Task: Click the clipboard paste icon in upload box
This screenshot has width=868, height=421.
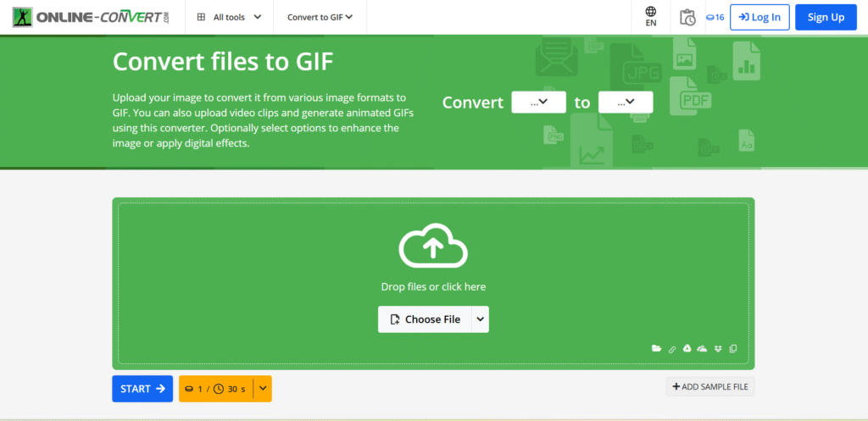Action: point(733,348)
